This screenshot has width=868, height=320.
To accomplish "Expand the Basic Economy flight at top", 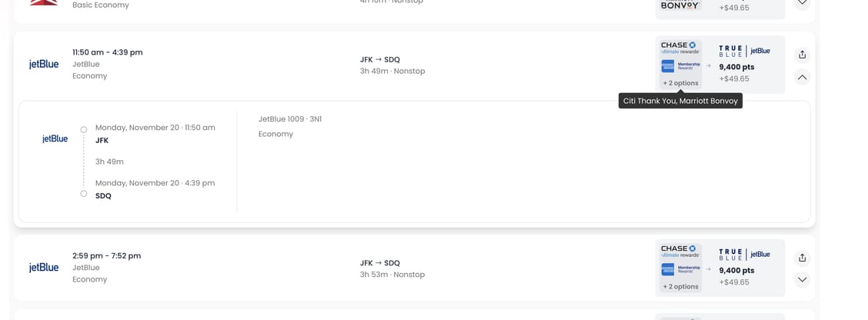I will click(802, 3).
